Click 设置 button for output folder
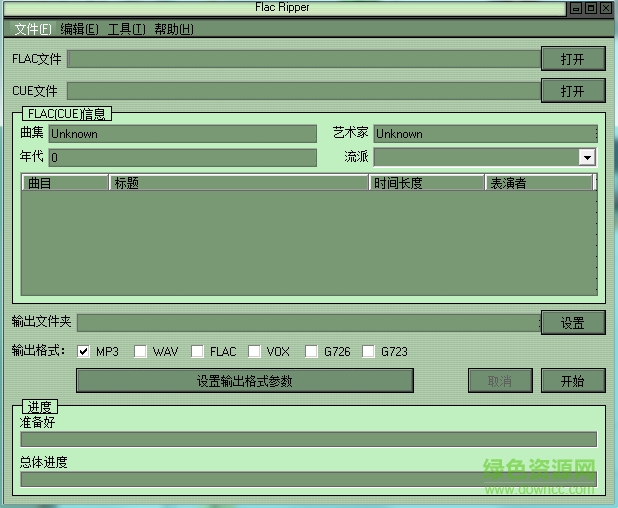This screenshot has height=508, width=618. [x=573, y=323]
